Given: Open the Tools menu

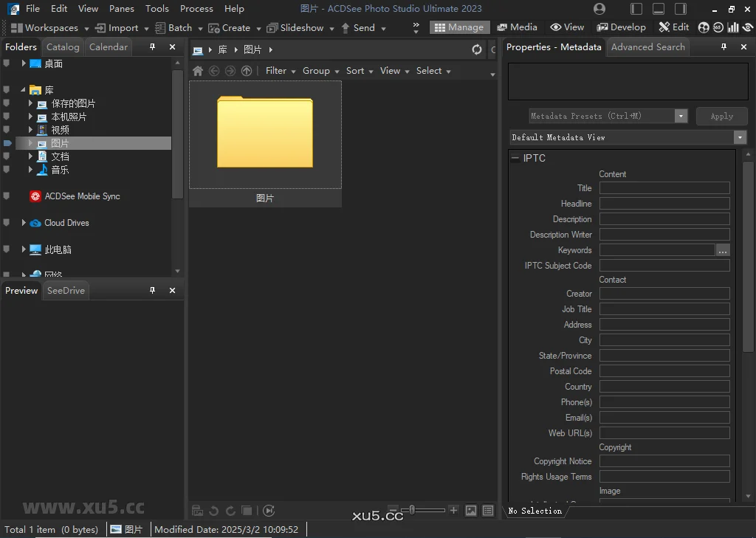Looking at the screenshot, I should tap(157, 9).
